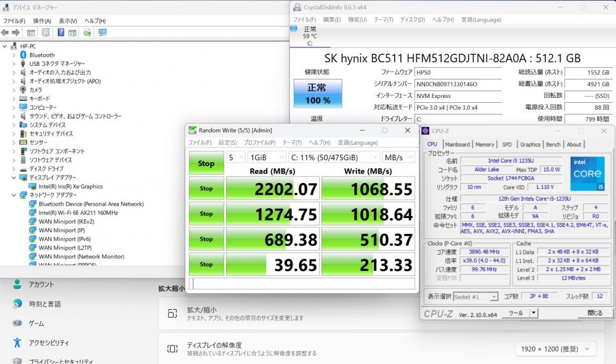Viewport: 616px width, 364px height.
Task: Open the MB/s unit dropdown
Action: click(399, 157)
